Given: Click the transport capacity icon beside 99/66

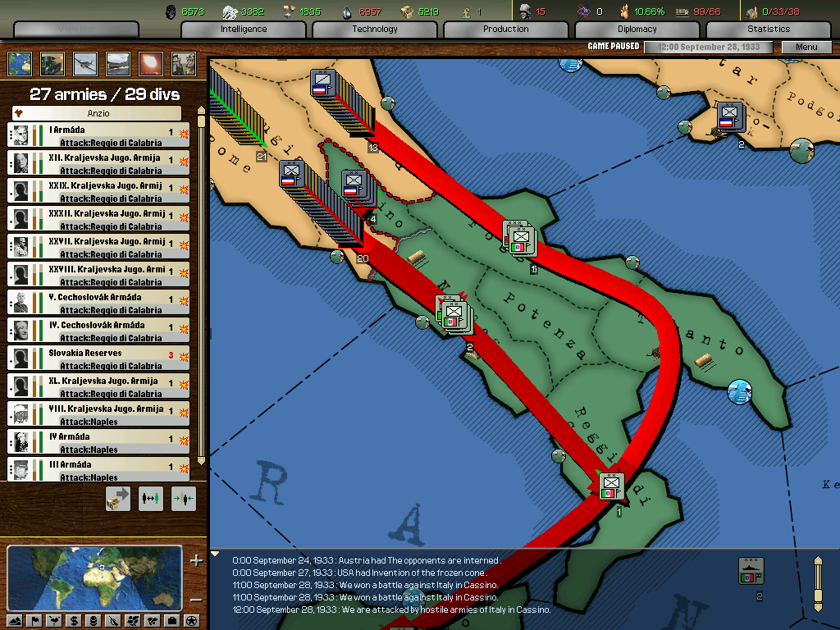Looking at the screenshot, I should 682,11.
